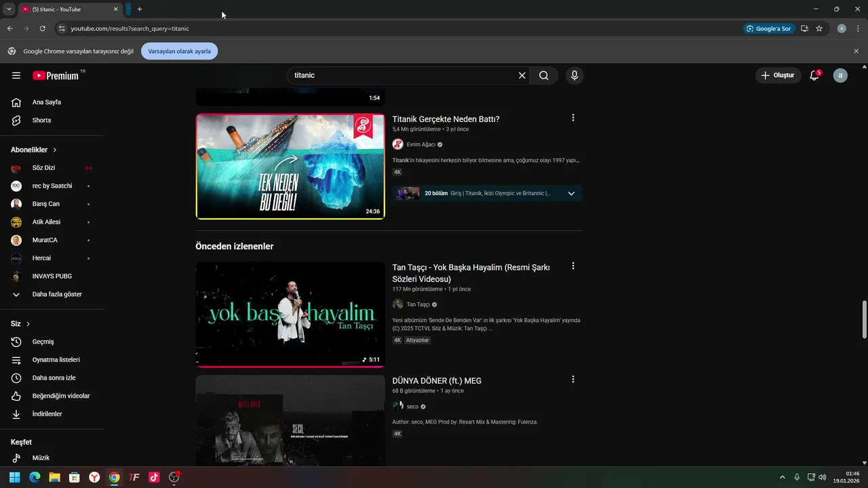Open the notifications bell
This screenshot has height=488, width=868.
815,75
